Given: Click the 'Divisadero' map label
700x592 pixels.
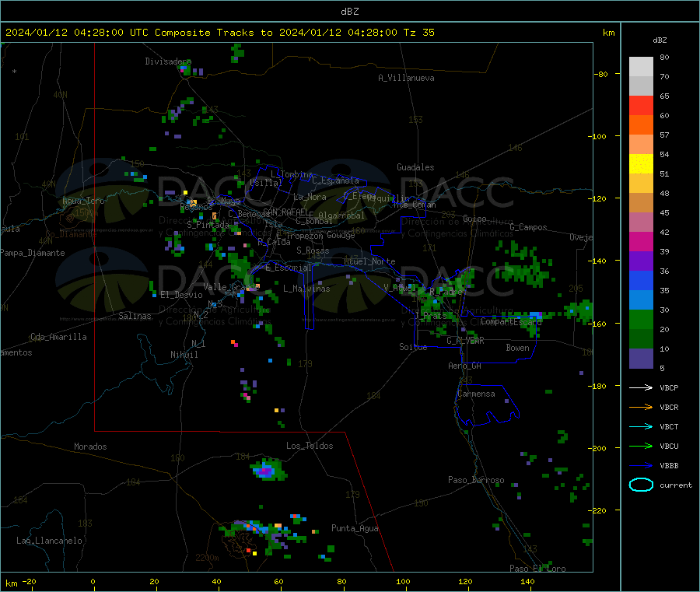Looking at the screenshot, I should pyautogui.click(x=168, y=61).
